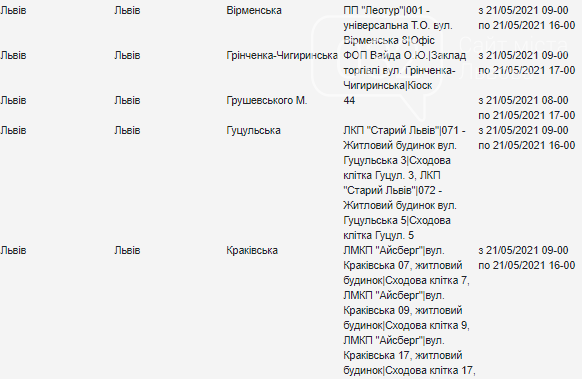Click second Львів cell in Гуцульська row
582x379 pixels.
(127, 131)
